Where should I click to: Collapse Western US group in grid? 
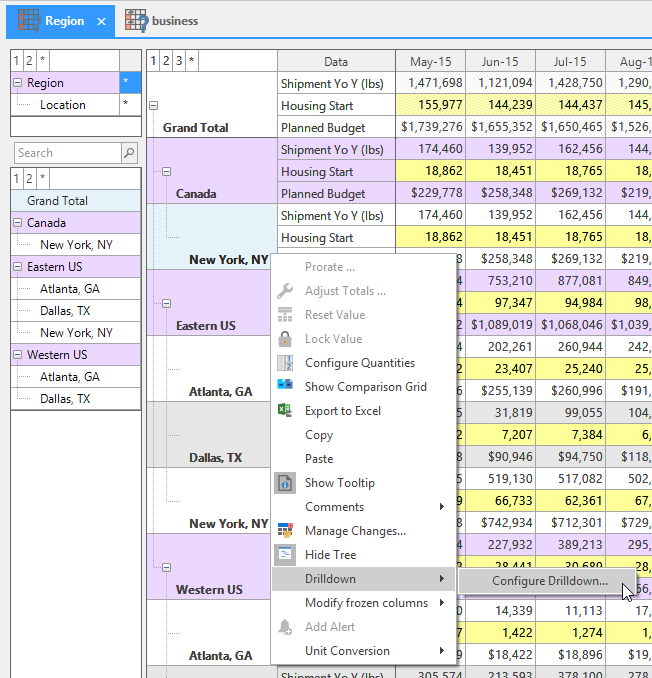tap(166, 567)
